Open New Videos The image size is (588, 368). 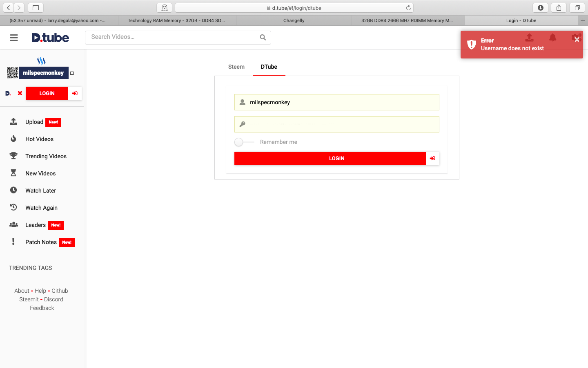pos(40,173)
